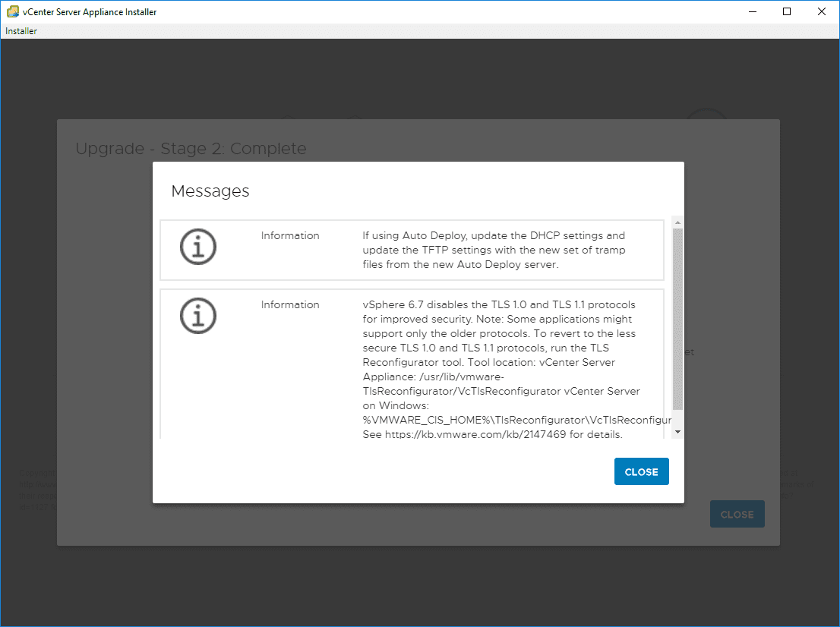This screenshot has height=627, width=840.
Task: Click 'Upgrade - Stage 2: Complete' heading
Action: [191, 148]
